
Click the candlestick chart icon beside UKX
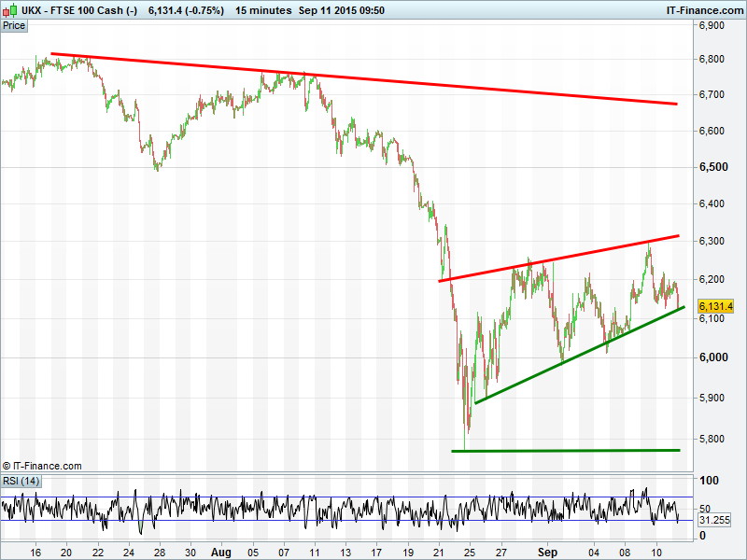[x=8, y=10]
